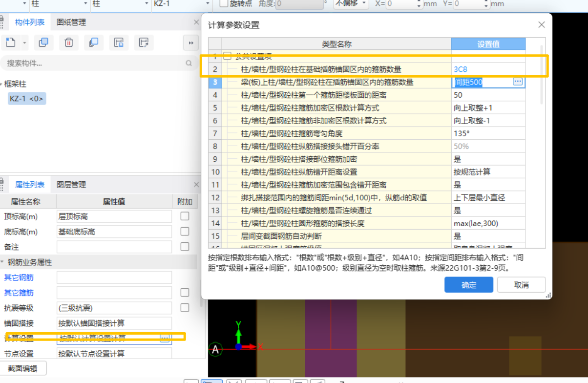The width and height of the screenshot is (588, 383).
Task: Open the 不偏移 offset dropdown
Action: (x=352, y=3)
